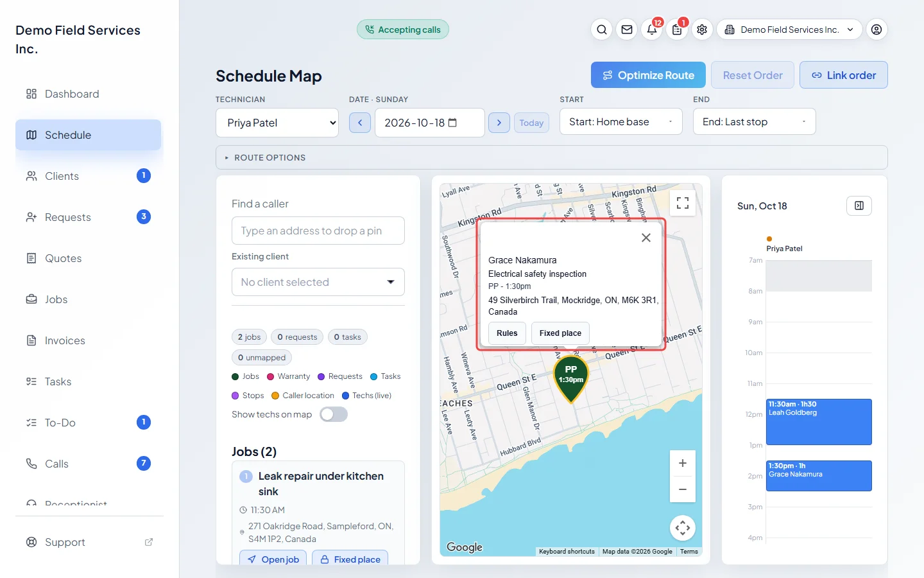Open the Support external link icon
This screenshot has height=578, width=924.
(x=149, y=542)
